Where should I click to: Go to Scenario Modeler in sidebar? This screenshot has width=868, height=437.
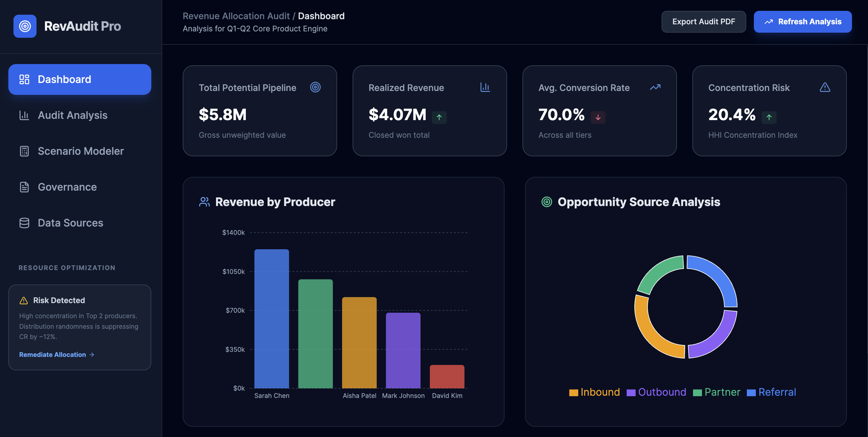[80, 151]
